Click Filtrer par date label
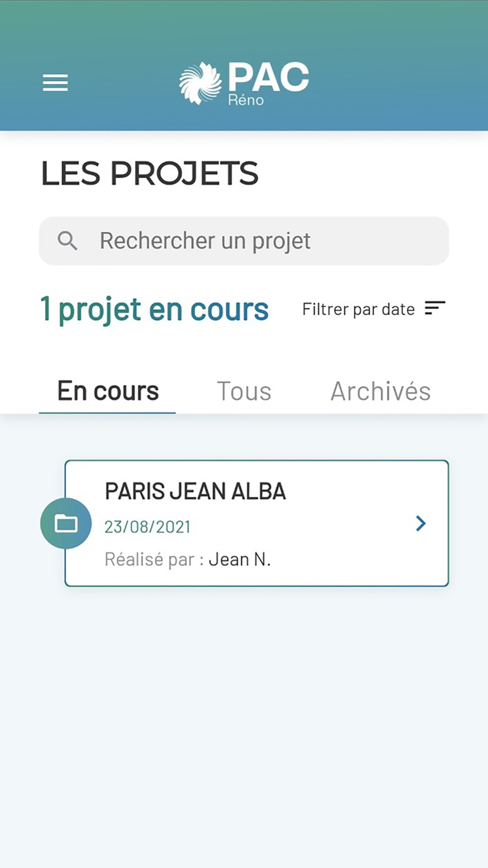This screenshot has height=868, width=488. [x=358, y=309]
